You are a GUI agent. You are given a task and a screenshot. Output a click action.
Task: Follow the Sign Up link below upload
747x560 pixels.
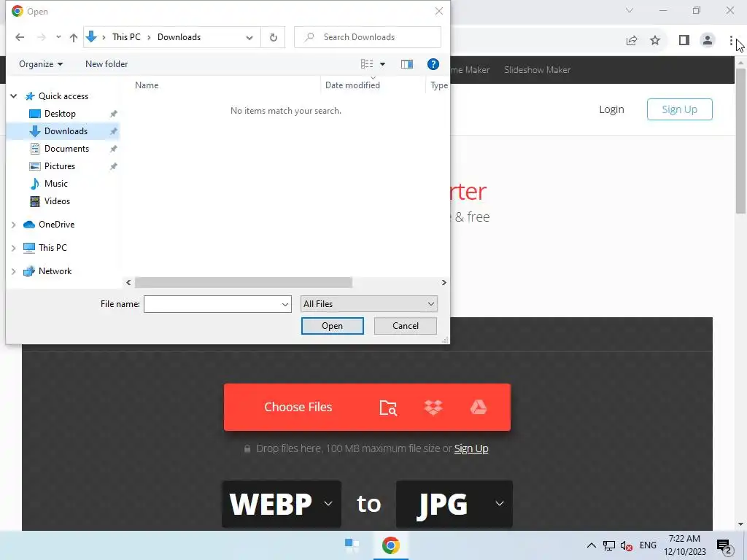(x=471, y=448)
